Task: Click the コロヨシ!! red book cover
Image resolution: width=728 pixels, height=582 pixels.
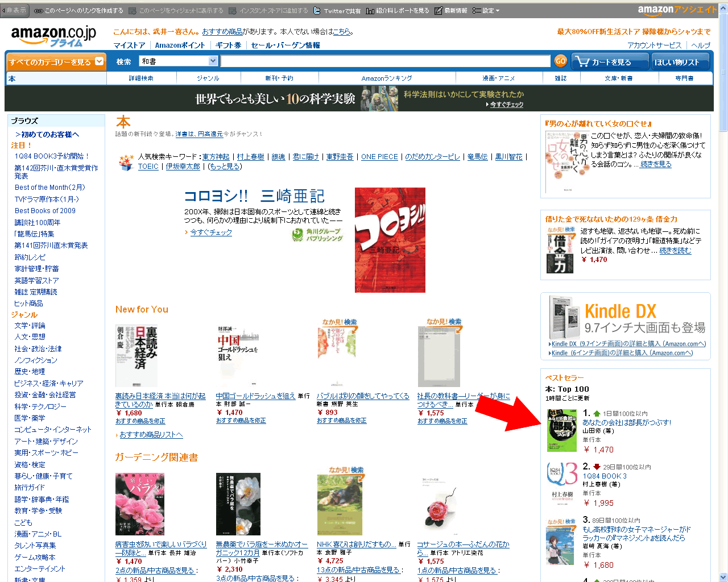Action: 390,240
